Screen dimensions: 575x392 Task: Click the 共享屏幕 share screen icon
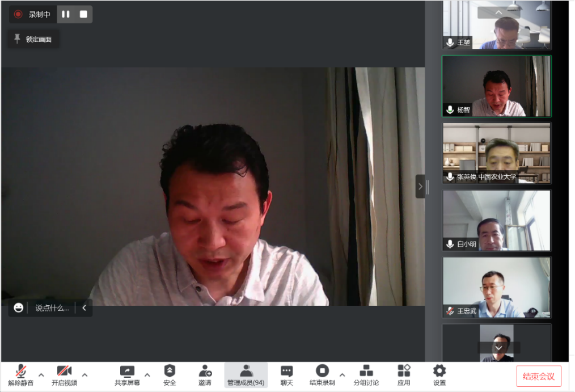tap(128, 372)
